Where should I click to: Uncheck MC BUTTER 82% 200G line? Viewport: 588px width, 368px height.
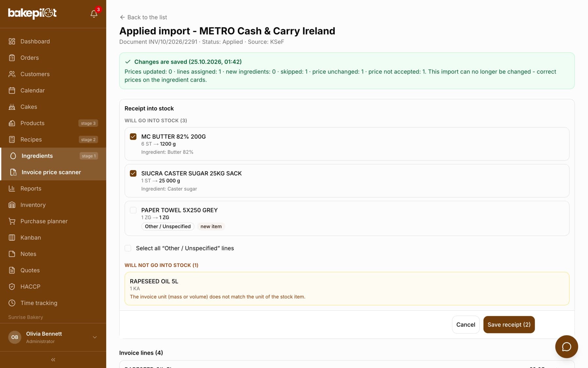tap(133, 136)
